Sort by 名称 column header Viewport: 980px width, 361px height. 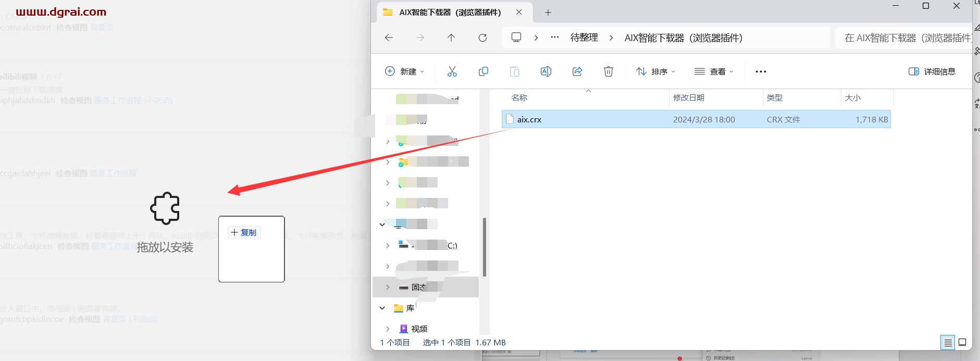[519, 97]
